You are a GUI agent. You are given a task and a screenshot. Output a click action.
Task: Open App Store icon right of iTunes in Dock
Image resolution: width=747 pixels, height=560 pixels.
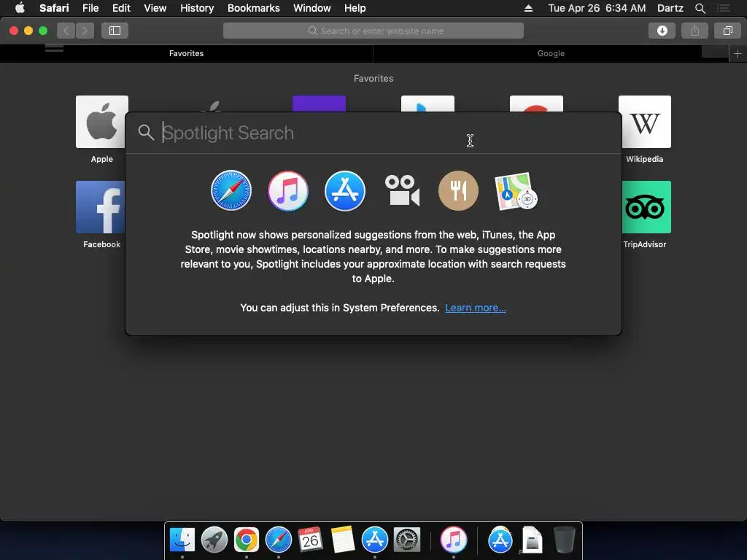[x=500, y=540]
